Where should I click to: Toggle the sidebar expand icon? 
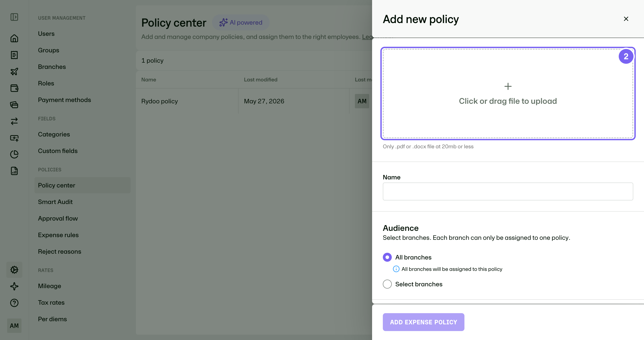pyautogui.click(x=14, y=17)
